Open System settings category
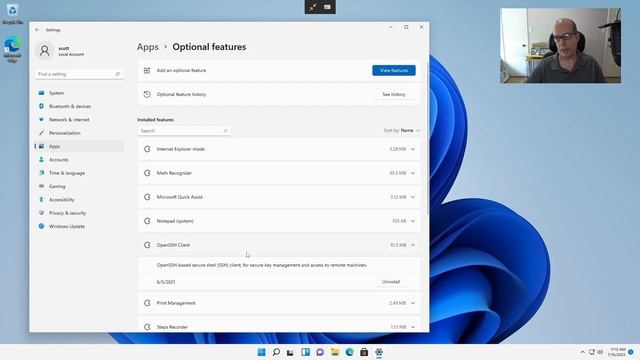This screenshot has width=640, height=360. (x=79, y=93)
